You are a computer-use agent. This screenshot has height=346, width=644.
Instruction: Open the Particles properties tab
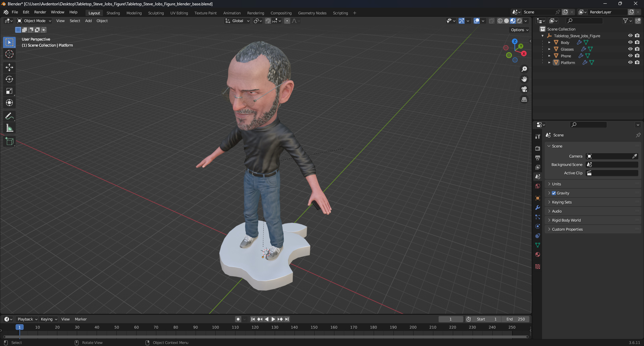point(538,217)
